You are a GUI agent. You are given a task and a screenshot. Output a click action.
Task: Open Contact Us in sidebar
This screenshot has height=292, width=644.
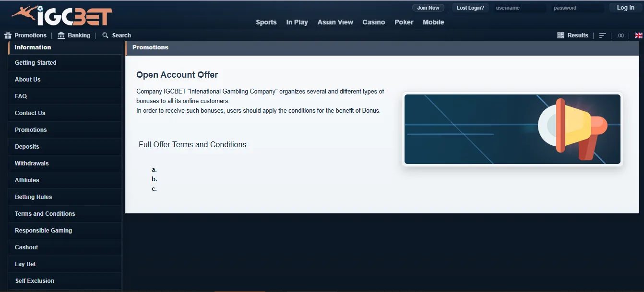pyautogui.click(x=65, y=113)
